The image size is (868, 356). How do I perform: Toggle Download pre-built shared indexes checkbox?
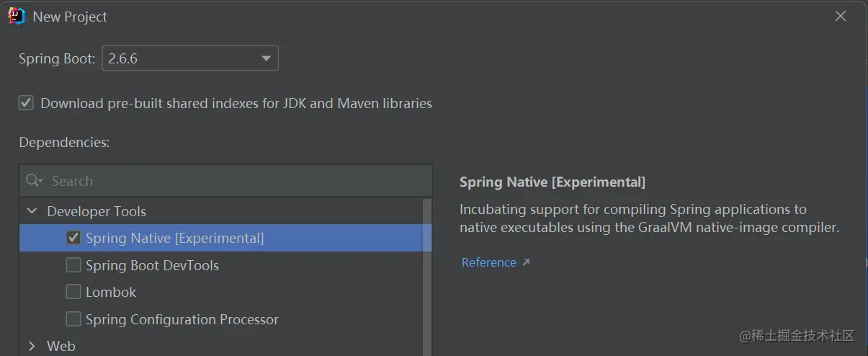26,103
